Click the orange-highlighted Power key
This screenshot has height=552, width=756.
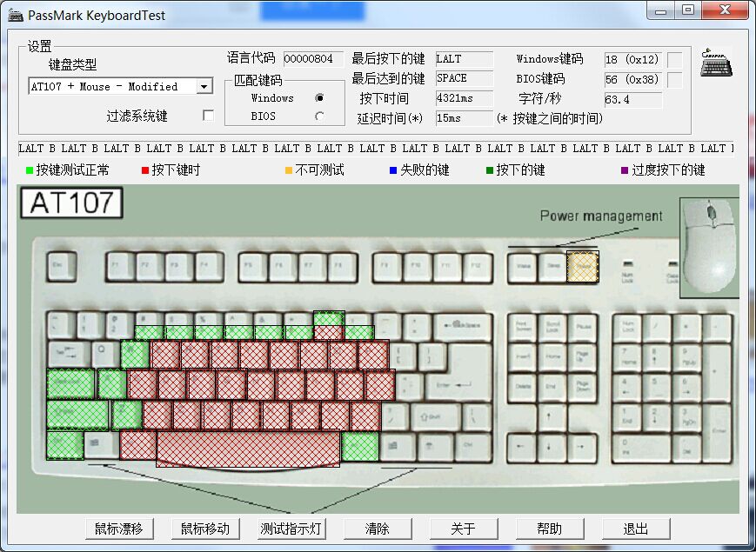(583, 267)
